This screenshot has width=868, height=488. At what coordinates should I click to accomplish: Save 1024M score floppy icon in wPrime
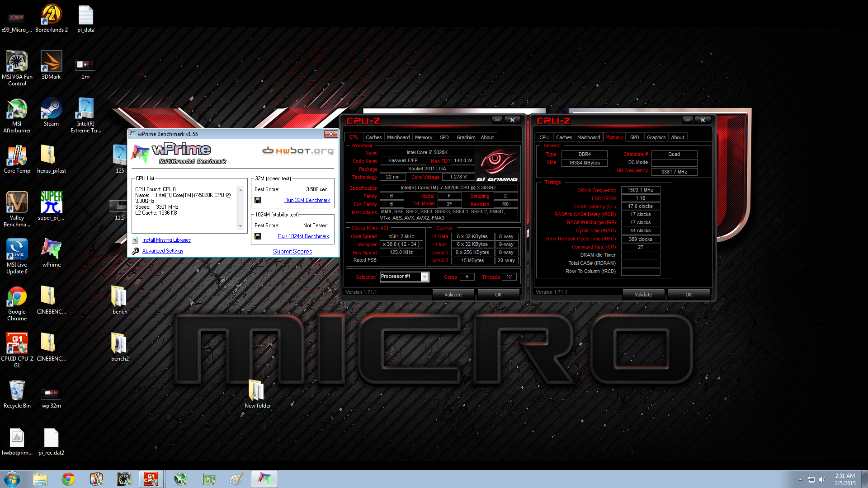coord(258,236)
